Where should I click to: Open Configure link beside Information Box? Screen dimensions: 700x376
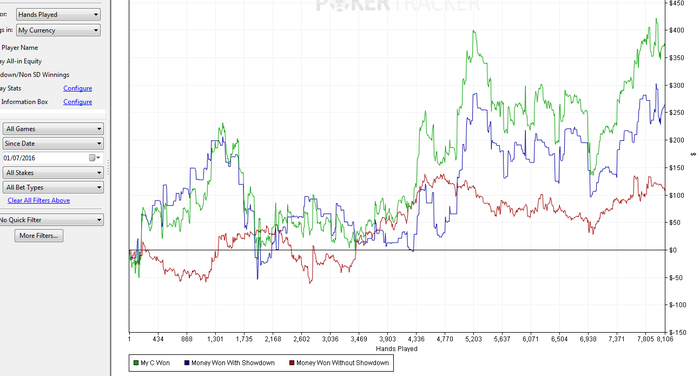point(78,102)
